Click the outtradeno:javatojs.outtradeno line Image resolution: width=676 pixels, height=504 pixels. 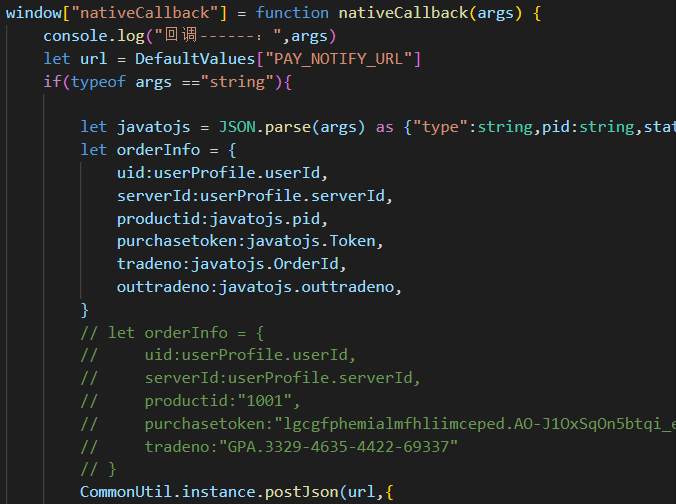coord(258,288)
